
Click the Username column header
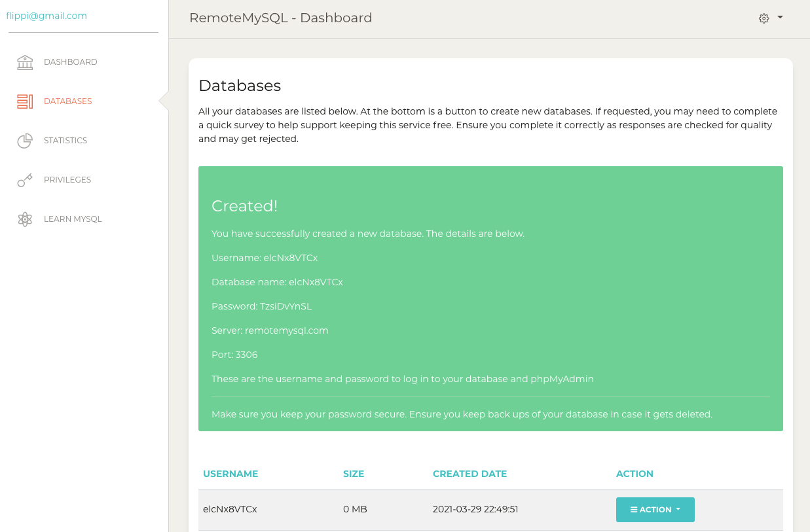230,474
